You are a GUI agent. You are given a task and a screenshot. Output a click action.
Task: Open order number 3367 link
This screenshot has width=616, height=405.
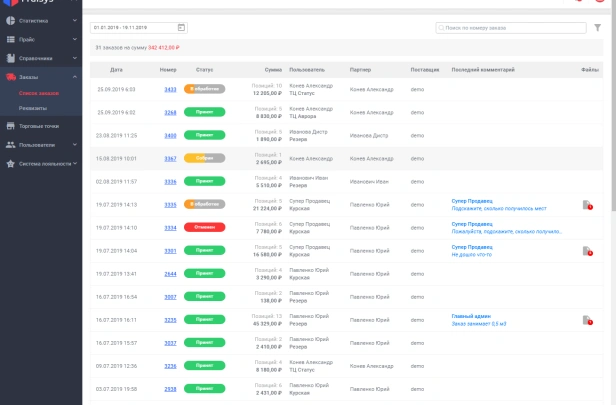(x=170, y=158)
